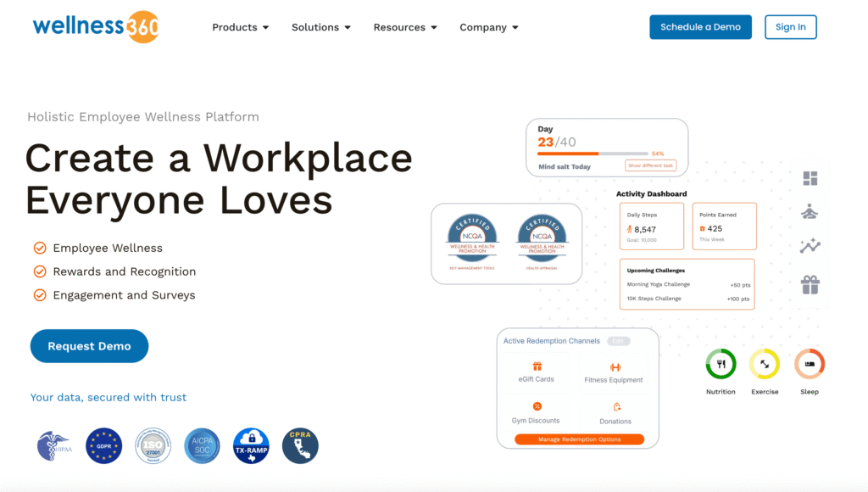Click the Show different task button
The image size is (868, 492).
pyautogui.click(x=650, y=165)
